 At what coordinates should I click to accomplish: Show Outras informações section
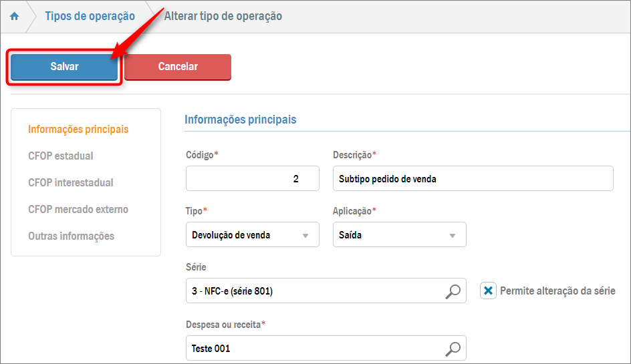[71, 236]
